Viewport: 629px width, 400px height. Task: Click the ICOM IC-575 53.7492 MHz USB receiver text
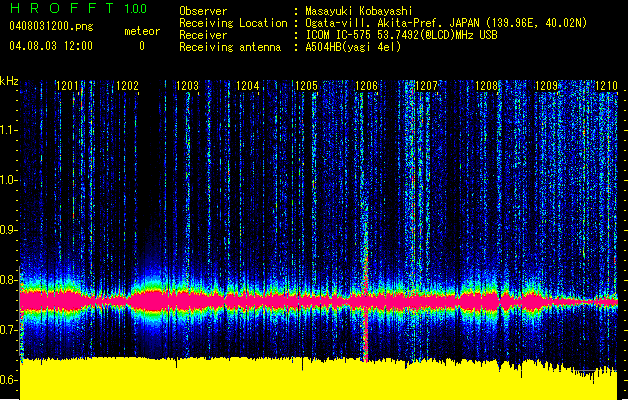click(x=401, y=35)
